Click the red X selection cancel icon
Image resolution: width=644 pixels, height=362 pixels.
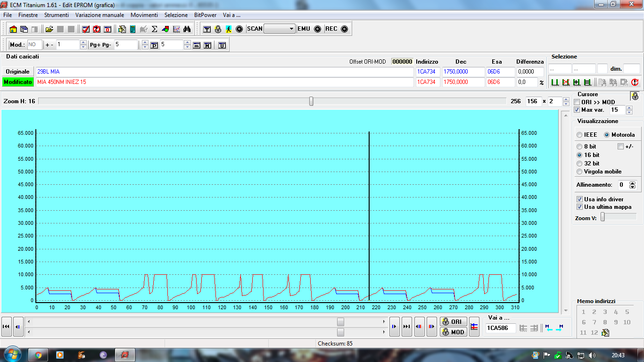tap(566, 82)
